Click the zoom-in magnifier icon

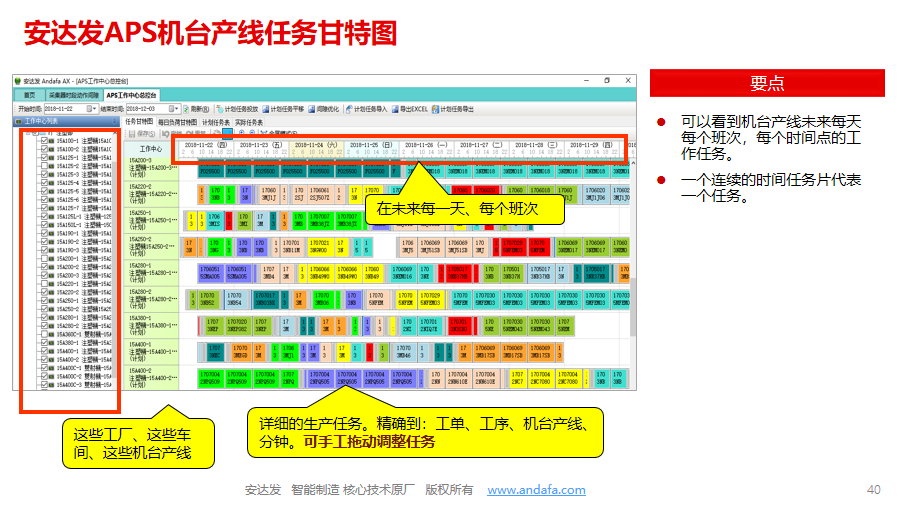point(242,134)
